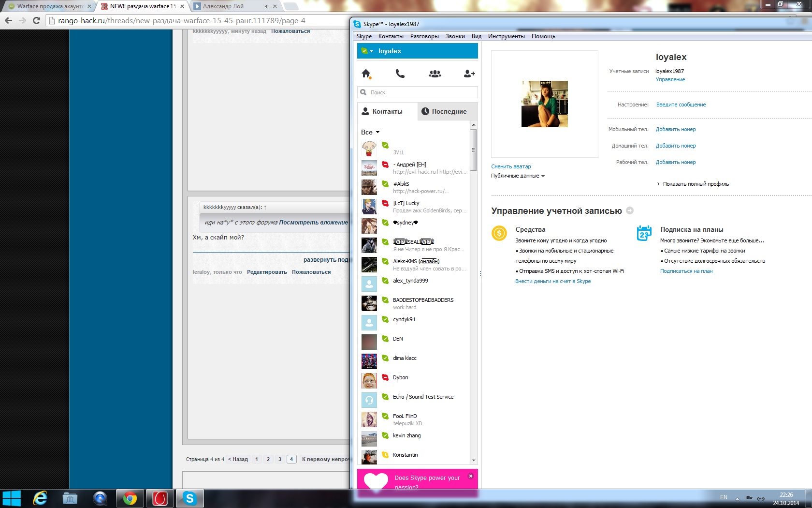Open Skype menu in menu bar
Screen dimensions: 812x508
(x=364, y=36)
